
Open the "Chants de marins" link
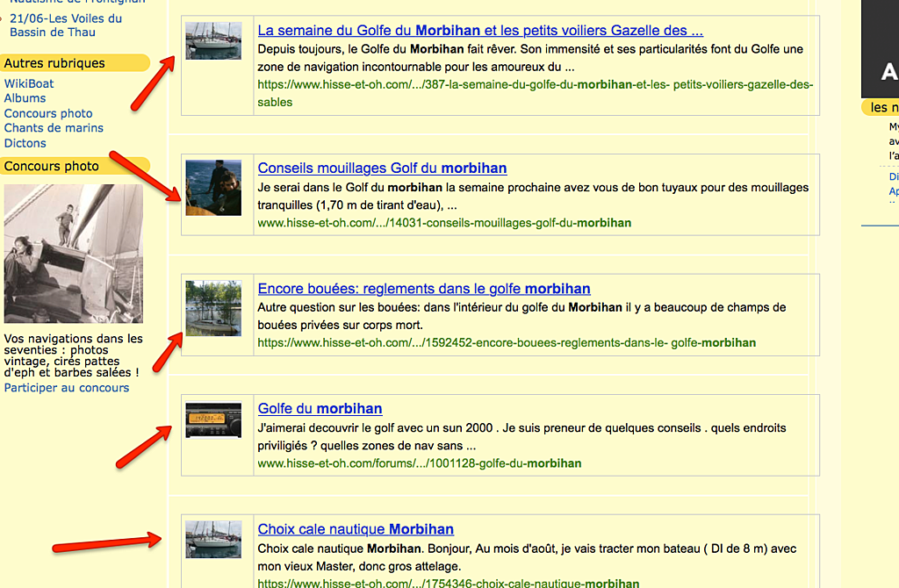pyautogui.click(x=54, y=128)
